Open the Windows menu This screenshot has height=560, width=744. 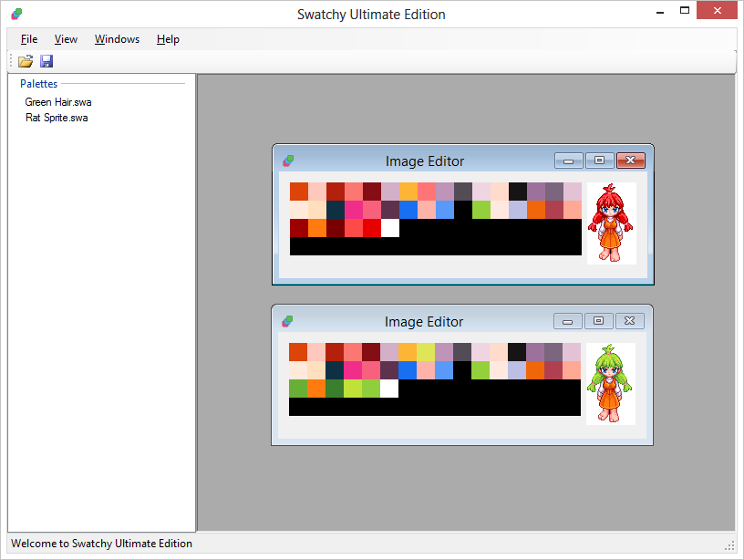pos(117,39)
